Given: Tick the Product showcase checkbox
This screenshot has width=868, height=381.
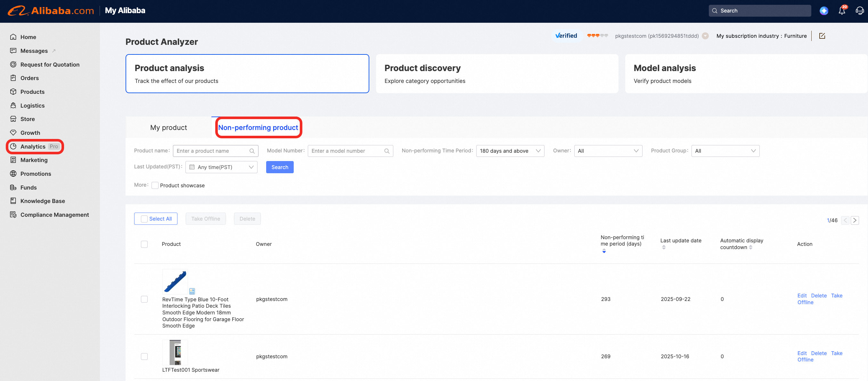Looking at the screenshot, I should click(155, 185).
